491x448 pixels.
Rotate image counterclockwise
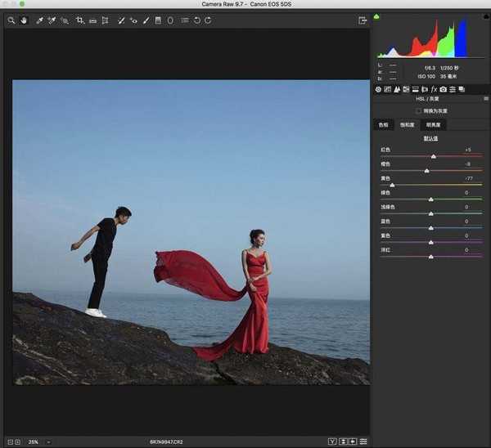pyautogui.click(x=197, y=20)
